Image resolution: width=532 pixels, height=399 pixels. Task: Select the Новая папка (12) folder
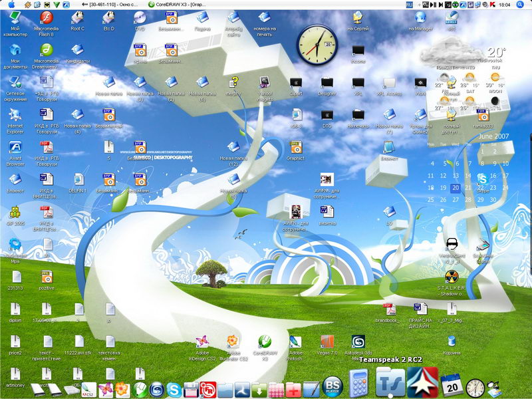tap(233, 154)
